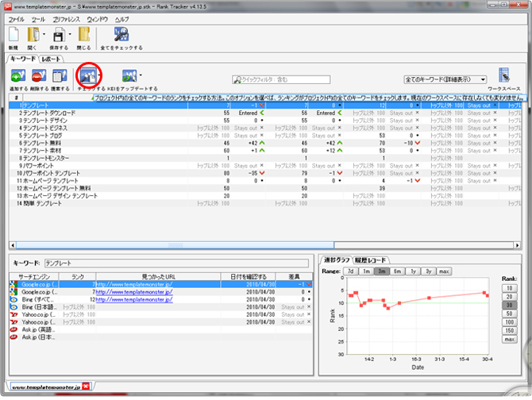532x400 pixels.
Task: Open the Check rankings button dropdown arrow
Action: (x=99, y=75)
